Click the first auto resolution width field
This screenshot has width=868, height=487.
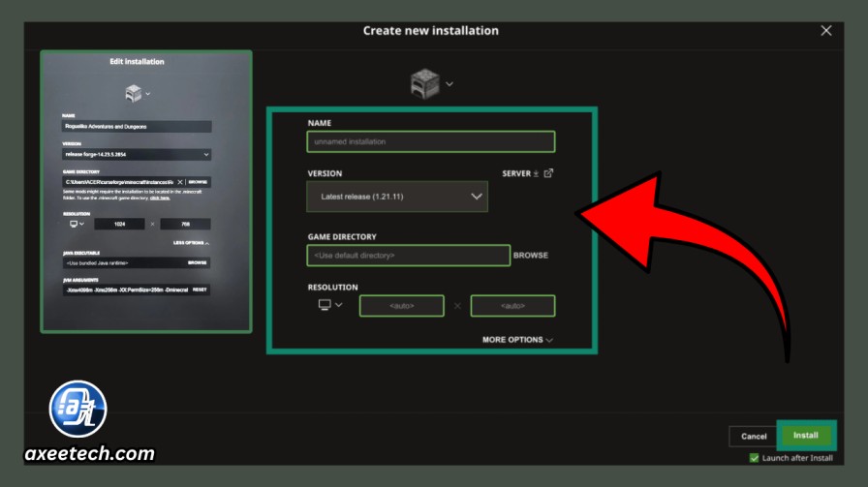click(401, 306)
